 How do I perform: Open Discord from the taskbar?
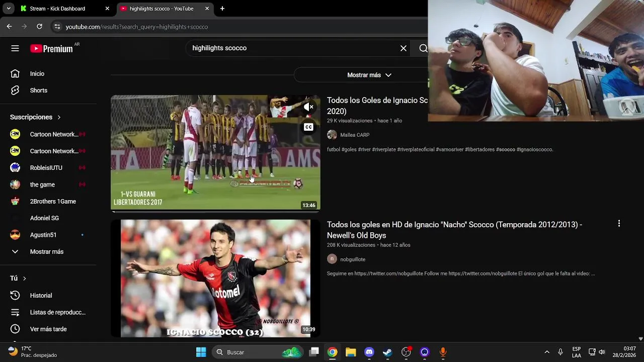click(x=369, y=352)
